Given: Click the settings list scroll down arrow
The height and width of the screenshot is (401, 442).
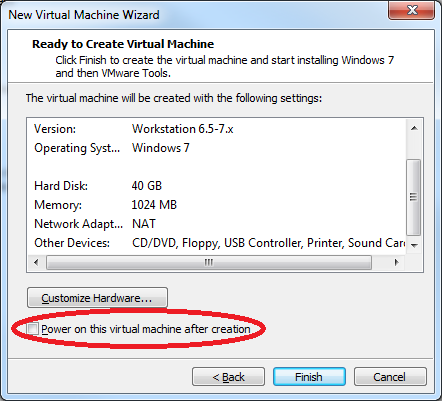Looking at the screenshot, I should click(414, 246).
